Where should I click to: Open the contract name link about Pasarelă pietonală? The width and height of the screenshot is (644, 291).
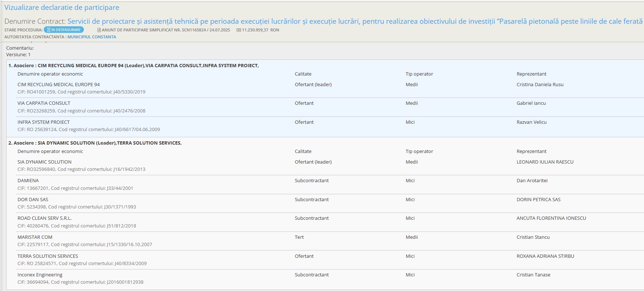(x=355, y=21)
